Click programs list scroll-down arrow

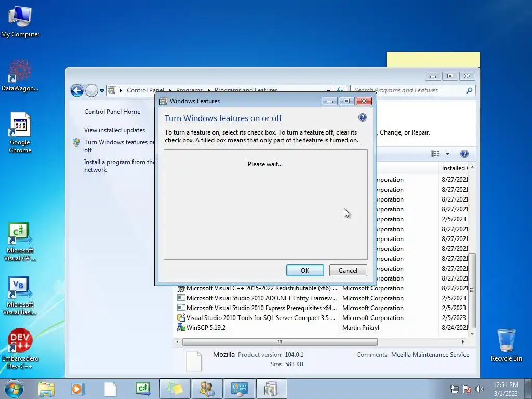click(x=472, y=333)
